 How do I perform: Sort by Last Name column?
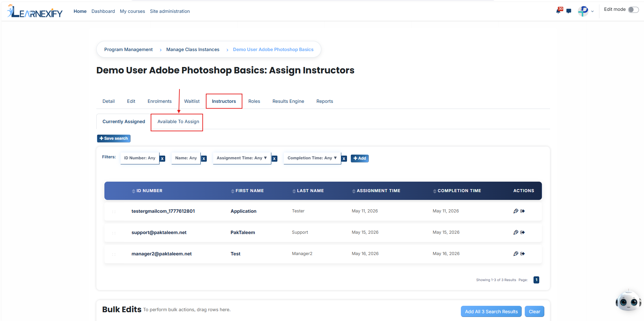(308, 191)
